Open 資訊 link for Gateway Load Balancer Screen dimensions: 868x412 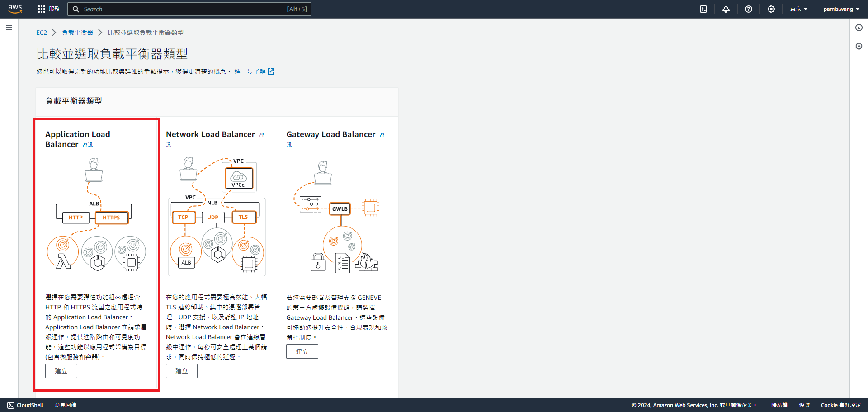pos(382,135)
